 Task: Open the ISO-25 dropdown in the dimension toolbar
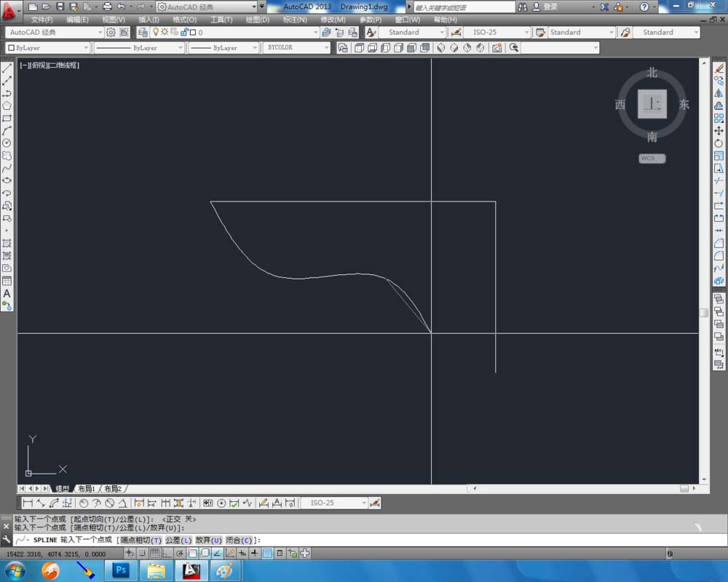coord(334,503)
